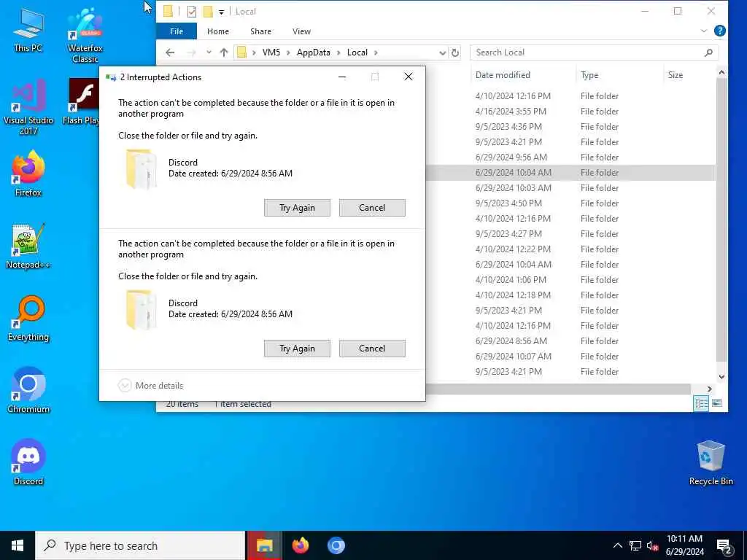747x560 pixels.
Task: Open the Everything search shortcut
Action: click(x=28, y=319)
